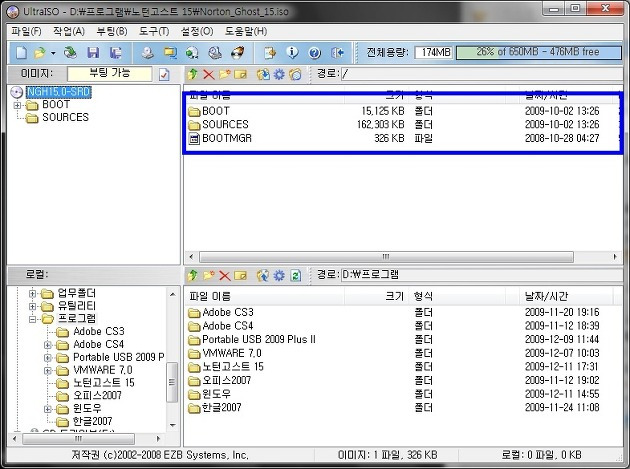The height and width of the screenshot is (469, 630).
Task: Open the 도구(T) menu
Action: (x=154, y=31)
